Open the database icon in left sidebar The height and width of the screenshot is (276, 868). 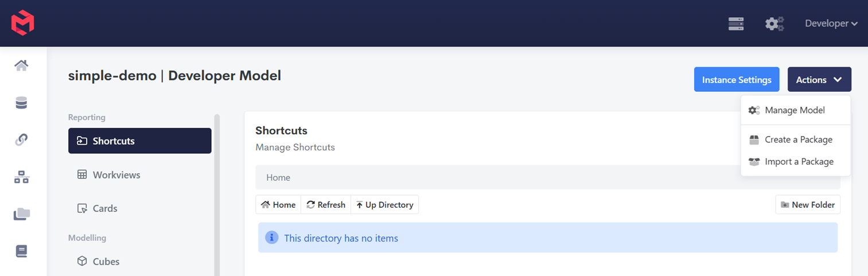pos(21,103)
